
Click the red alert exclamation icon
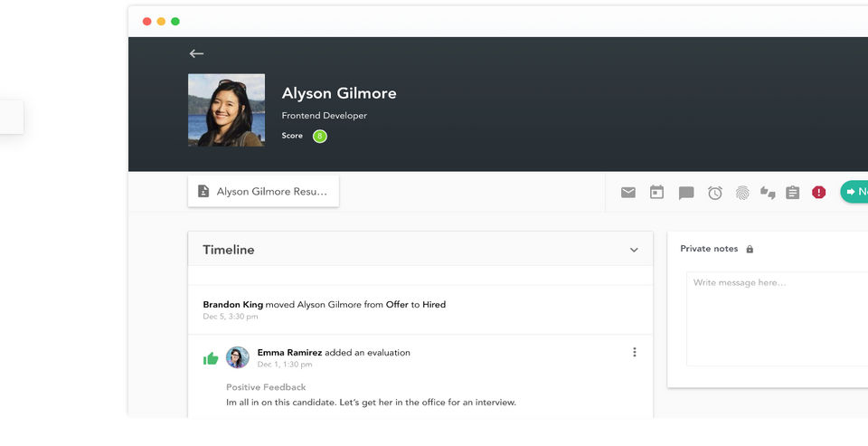(819, 193)
